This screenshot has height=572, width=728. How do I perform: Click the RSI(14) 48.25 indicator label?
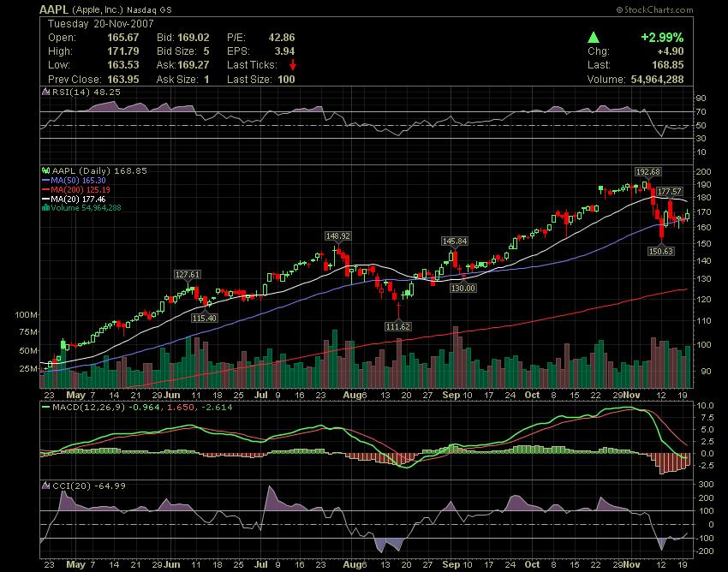[x=86, y=92]
